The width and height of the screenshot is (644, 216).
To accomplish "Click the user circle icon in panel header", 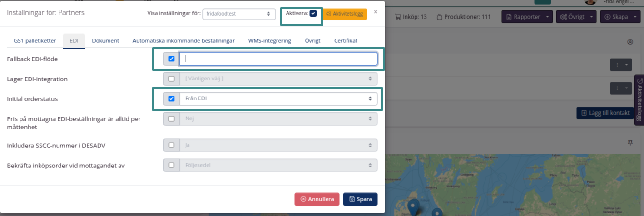I will 630,42.
